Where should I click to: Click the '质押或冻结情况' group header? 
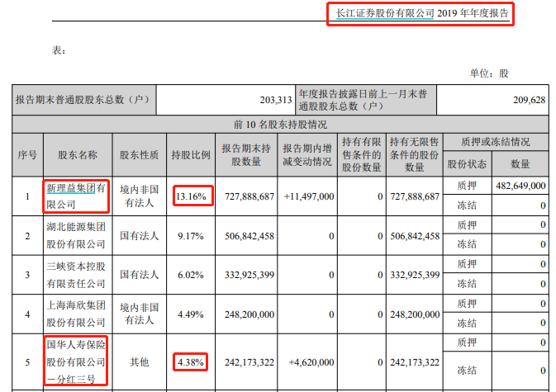coord(496,142)
